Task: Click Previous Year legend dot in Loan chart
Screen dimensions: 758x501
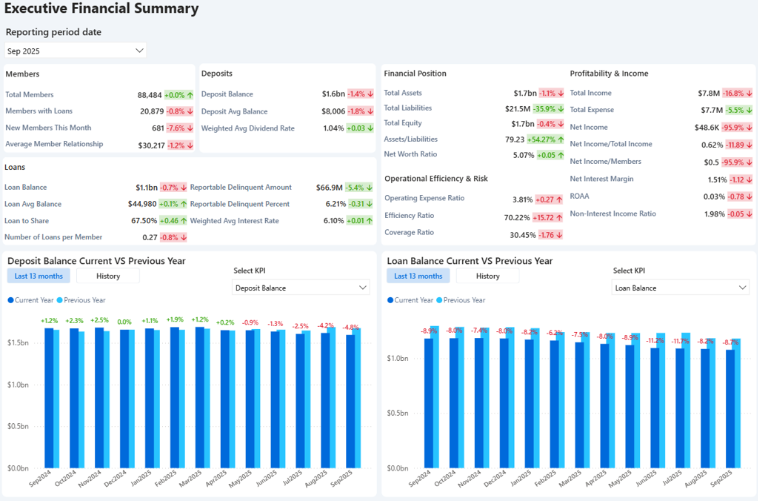Action: pos(441,300)
